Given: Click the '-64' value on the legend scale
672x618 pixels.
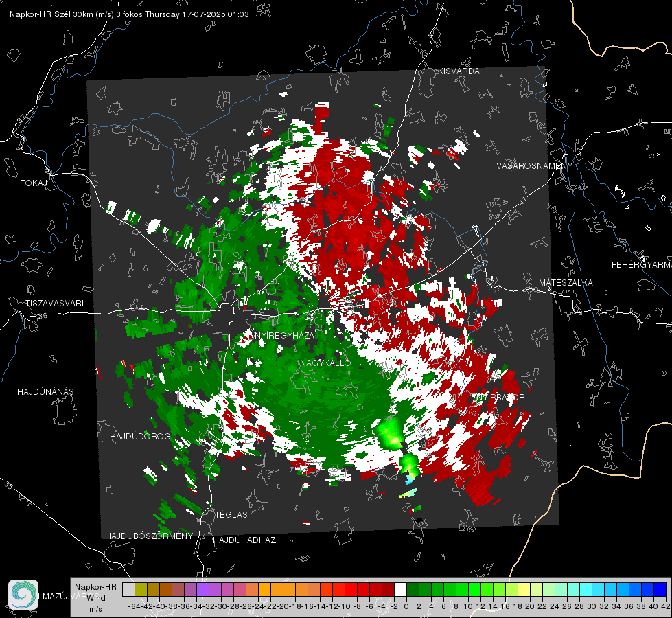Looking at the screenshot, I should point(135,606).
